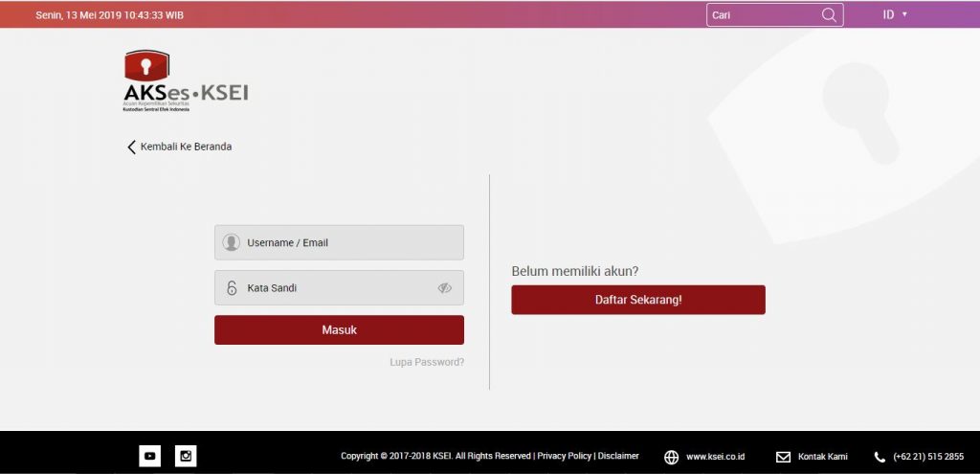This screenshot has height=474, width=980.
Task: Click the phone icon in footer
Action: 880,457
